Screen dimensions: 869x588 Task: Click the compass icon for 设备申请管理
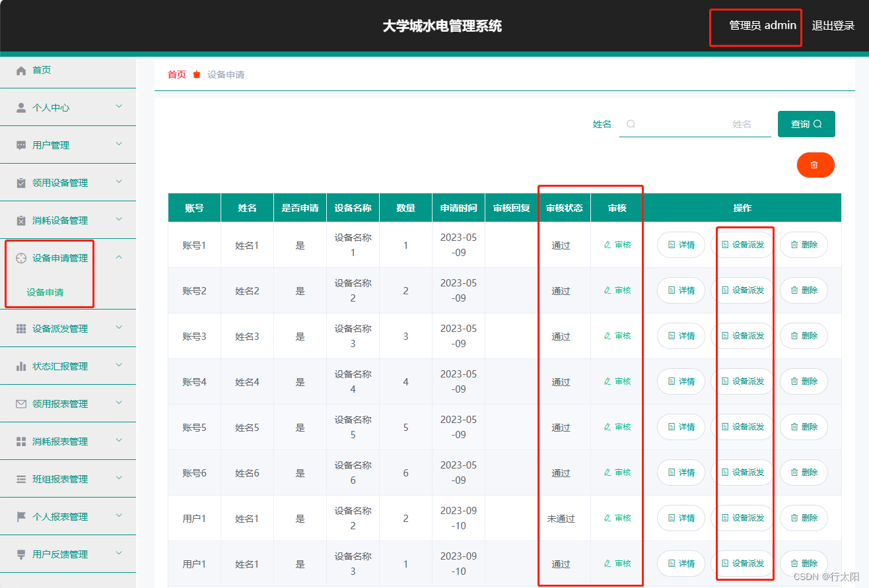21,258
